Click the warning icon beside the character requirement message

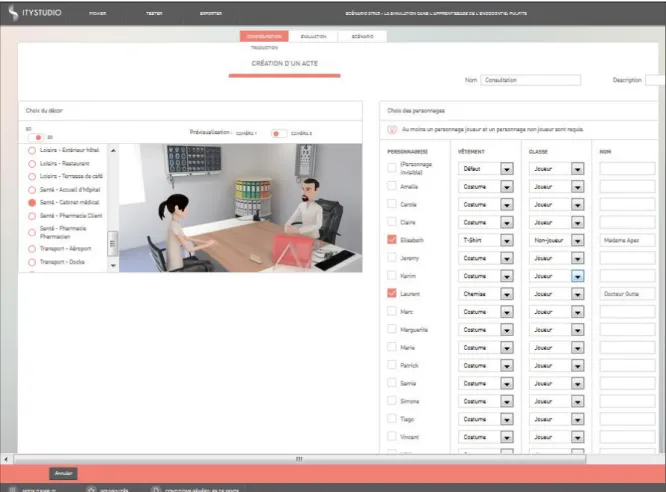pos(392,130)
